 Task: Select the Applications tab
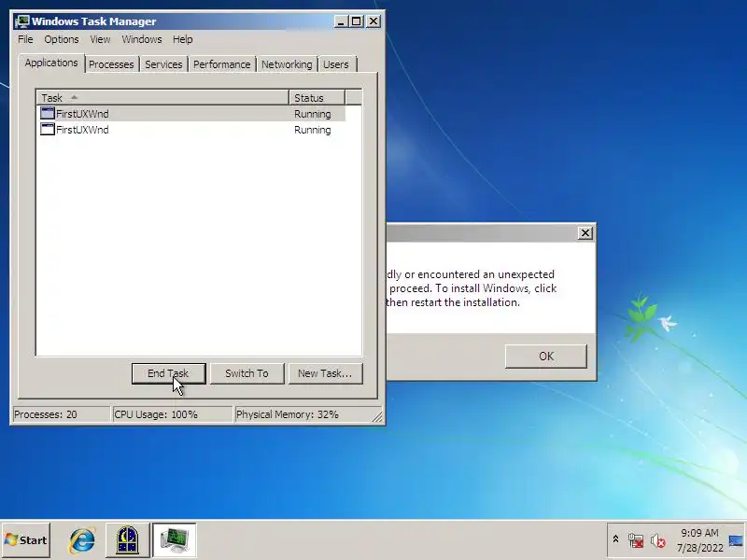pyautogui.click(x=51, y=63)
